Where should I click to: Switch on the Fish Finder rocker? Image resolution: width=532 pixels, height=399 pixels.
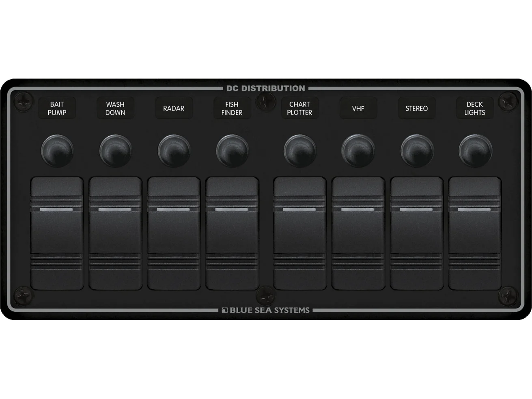tap(232, 233)
